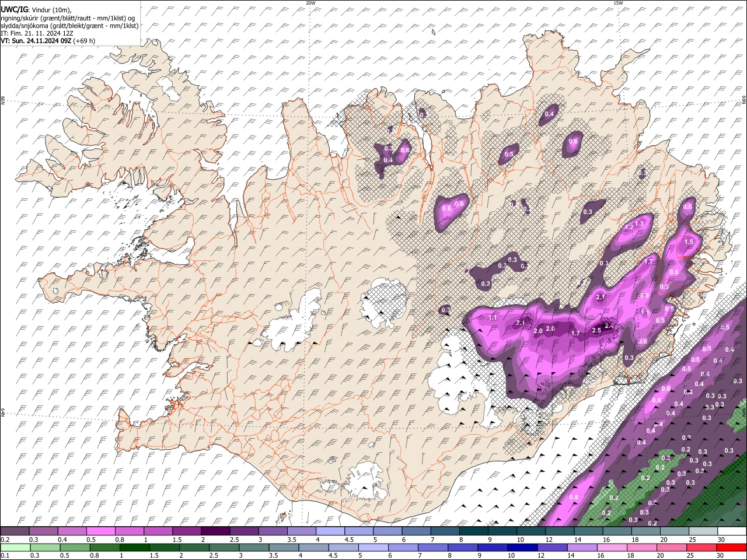The width and height of the screenshot is (747, 560).
Task: Pick the red swatch ending the lower legend row
Action: [732, 548]
